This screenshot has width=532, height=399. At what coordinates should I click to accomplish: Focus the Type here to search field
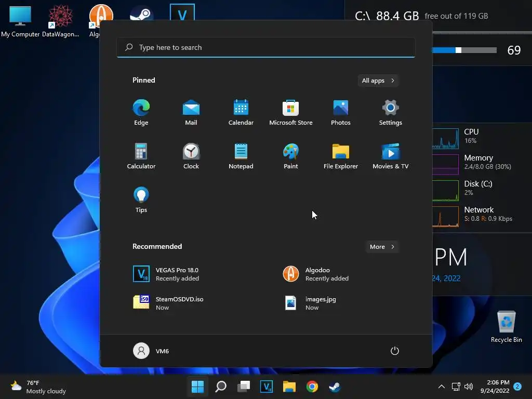click(265, 47)
